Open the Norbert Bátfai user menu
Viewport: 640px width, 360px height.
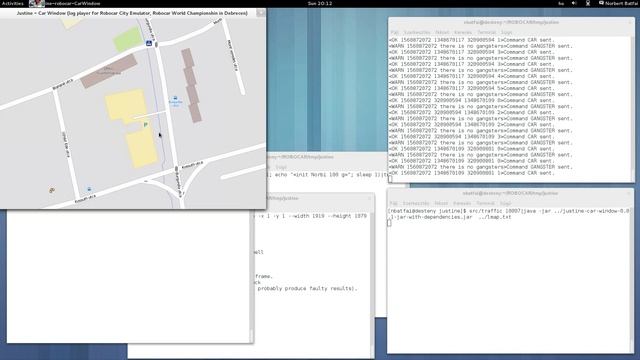[x=618, y=3]
